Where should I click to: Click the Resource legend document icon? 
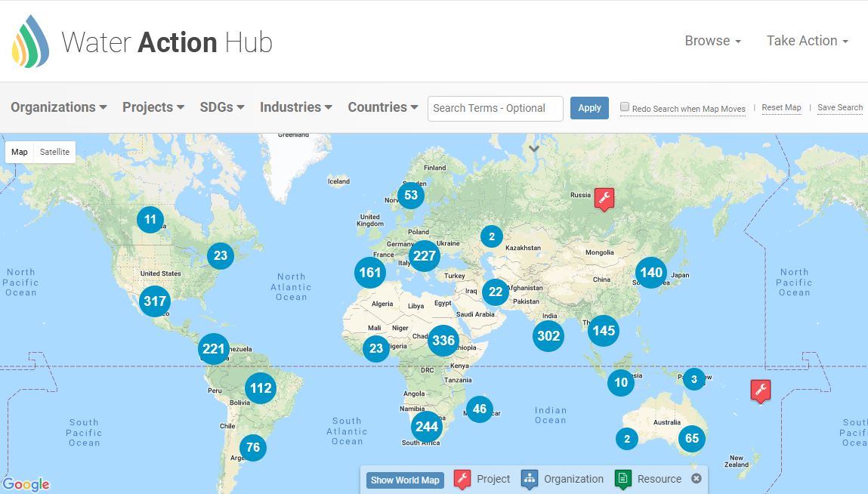[x=622, y=479]
